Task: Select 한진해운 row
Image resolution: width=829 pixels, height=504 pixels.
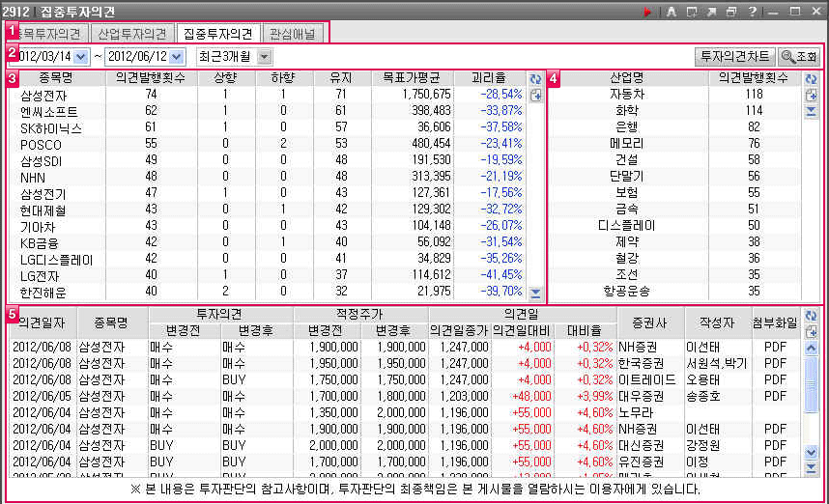Action: point(268,291)
